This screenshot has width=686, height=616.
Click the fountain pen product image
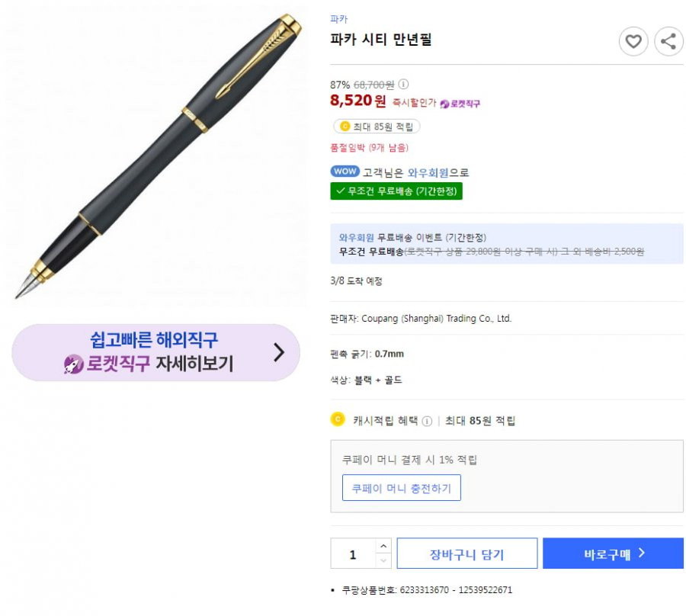point(158,156)
